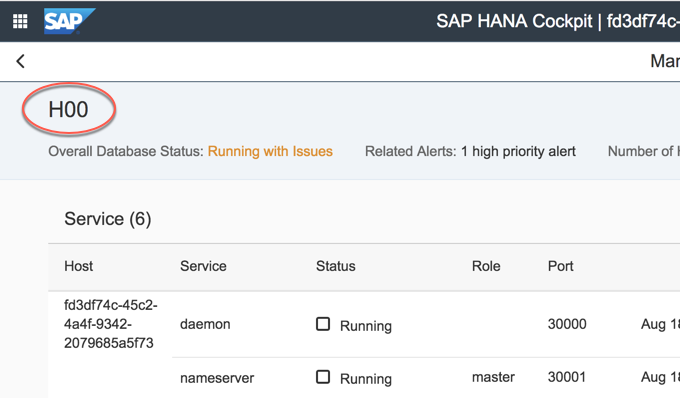
Task: Open the Running with Issues status link
Action: (x=270, y=151)
